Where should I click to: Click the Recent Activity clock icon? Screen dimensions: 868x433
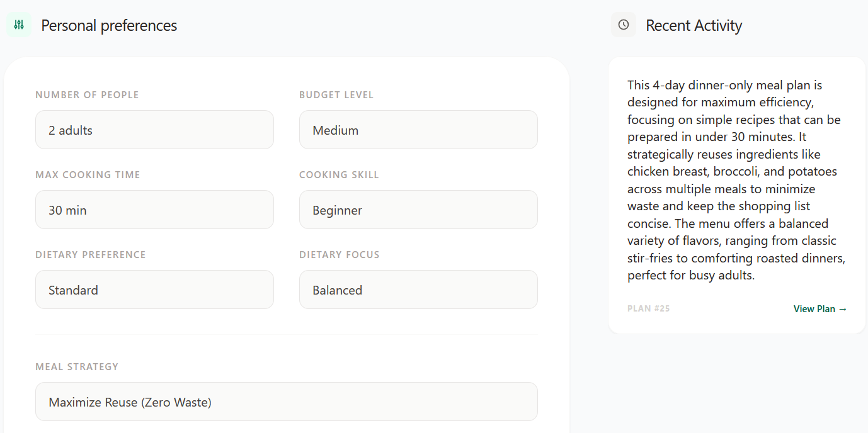pos(623,25)
